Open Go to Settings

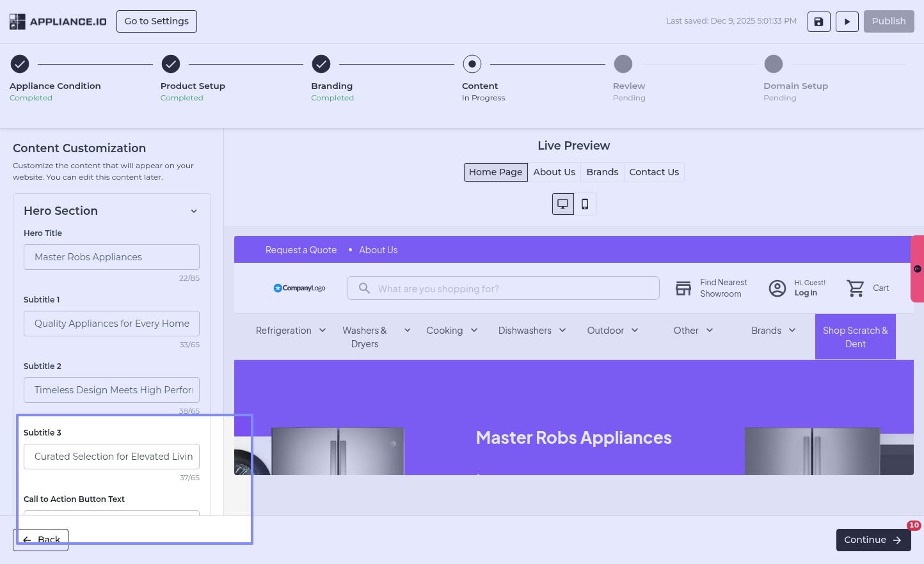click(x=157, y=21)
